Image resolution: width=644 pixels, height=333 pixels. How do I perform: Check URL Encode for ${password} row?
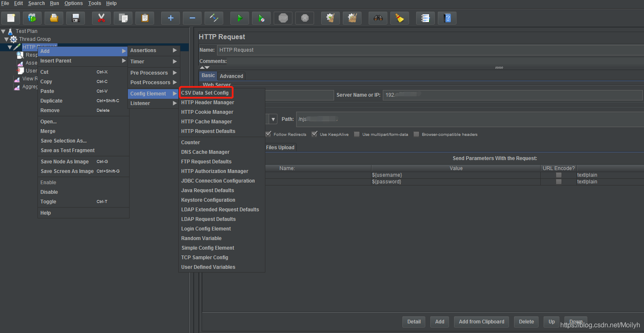click(x=559, y=182)
